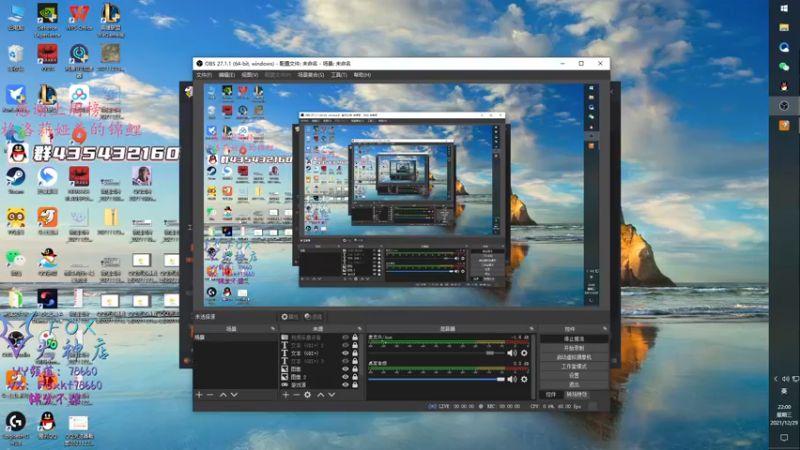Screen dimensions: 800x450
Task: Toggle lock on 图像 source
Action: pyautogui.click(x=355, y=369)
